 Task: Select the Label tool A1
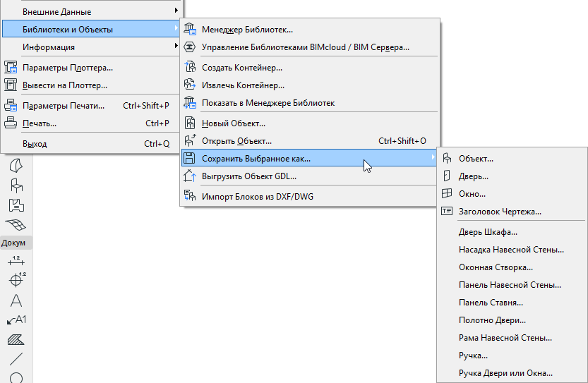[x=16, y=320]
